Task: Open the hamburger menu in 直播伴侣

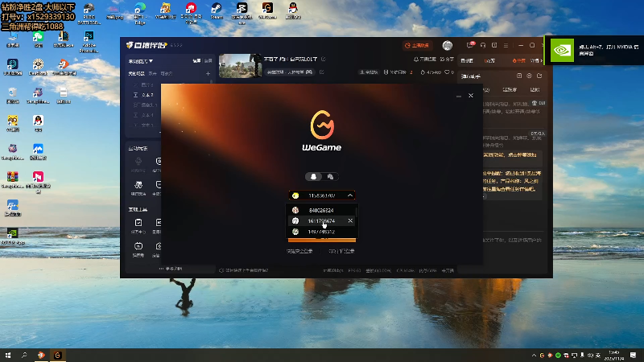Action: pos(506,46)
